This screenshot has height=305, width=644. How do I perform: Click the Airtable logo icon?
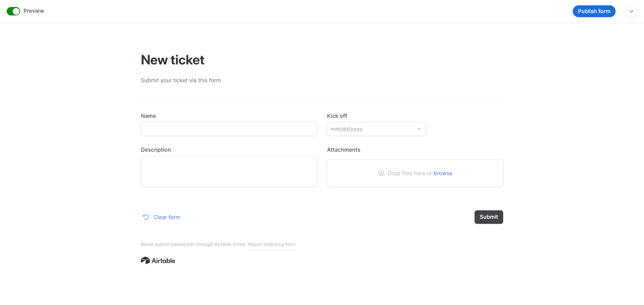coord(145,260)
